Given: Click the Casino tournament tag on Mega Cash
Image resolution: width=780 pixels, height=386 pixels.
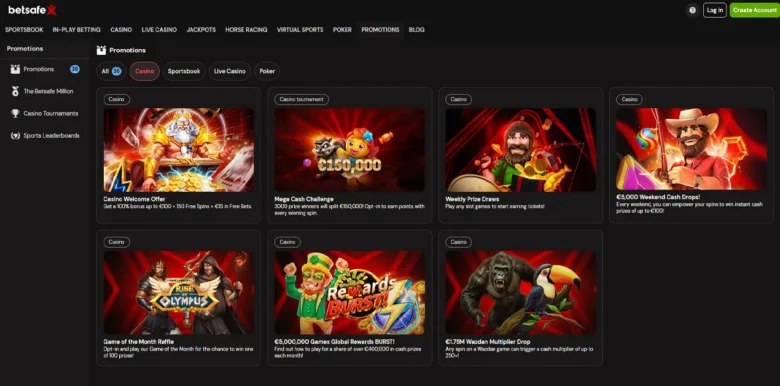Looking at the screenshot, I should (x=301, y=99).
